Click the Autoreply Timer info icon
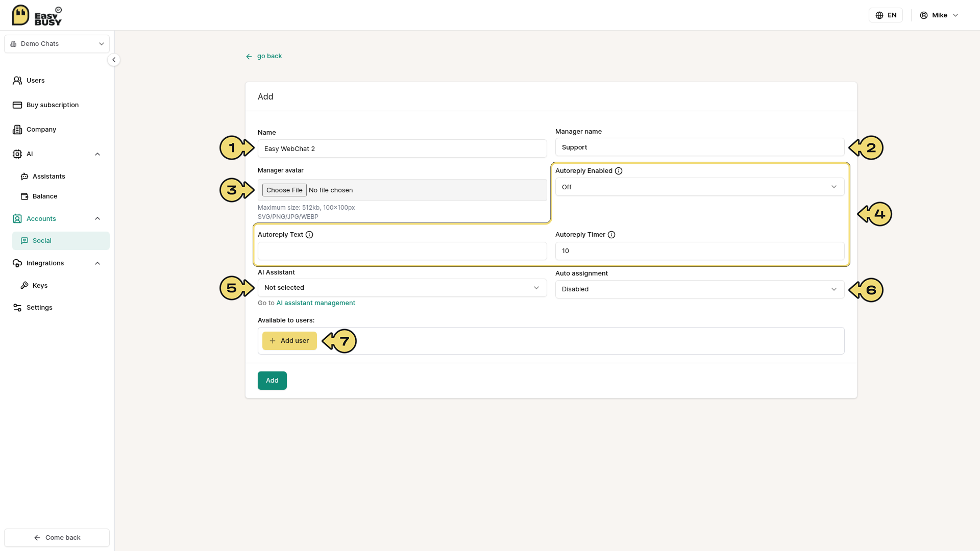The image size is (980, 551). pyautogui.click(x=611, y=235)
